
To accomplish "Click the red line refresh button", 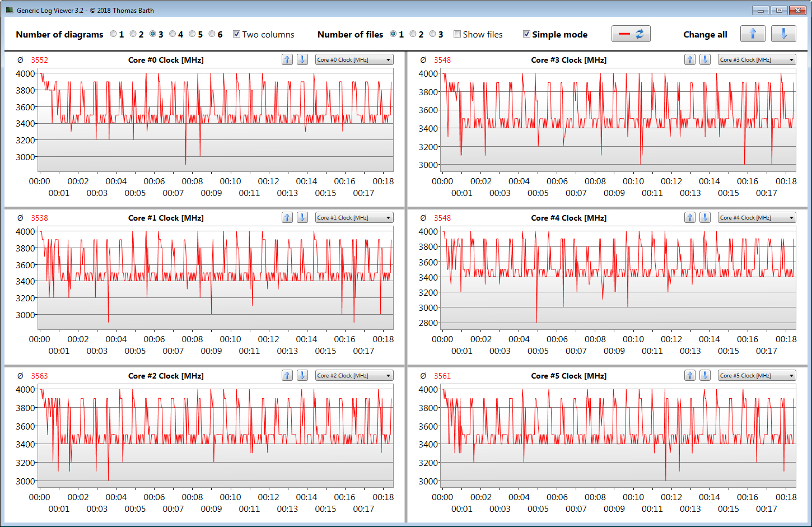I will pos(631,34).
